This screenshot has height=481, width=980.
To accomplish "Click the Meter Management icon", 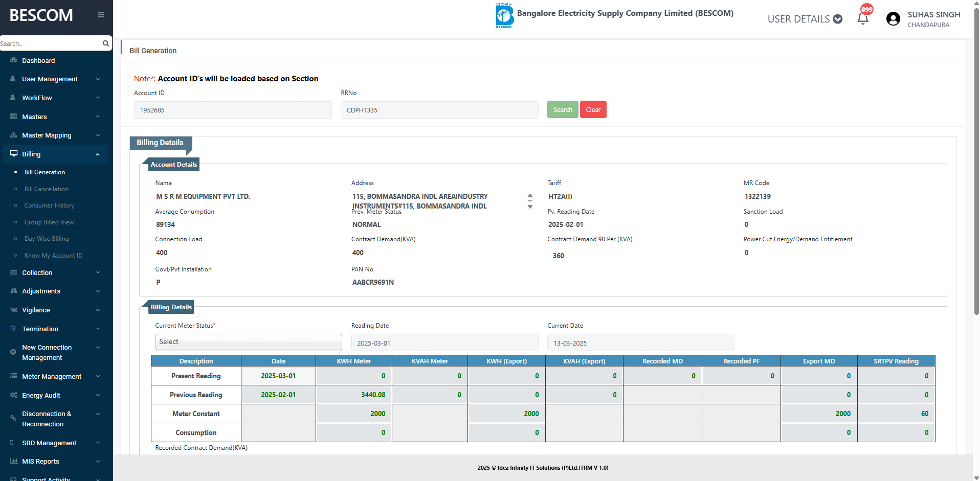I will [13, 376].
